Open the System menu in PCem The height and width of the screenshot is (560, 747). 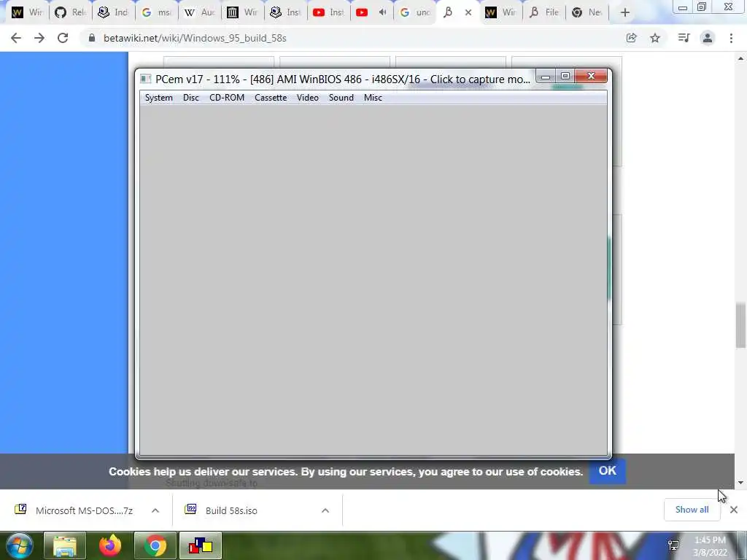click(x=158, y=98)
